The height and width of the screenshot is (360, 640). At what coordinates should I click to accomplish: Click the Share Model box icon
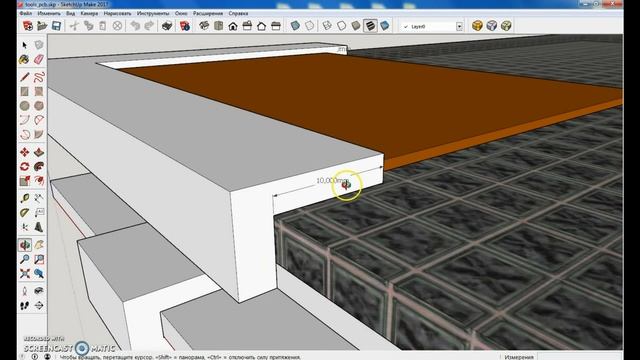coord(492,26)
